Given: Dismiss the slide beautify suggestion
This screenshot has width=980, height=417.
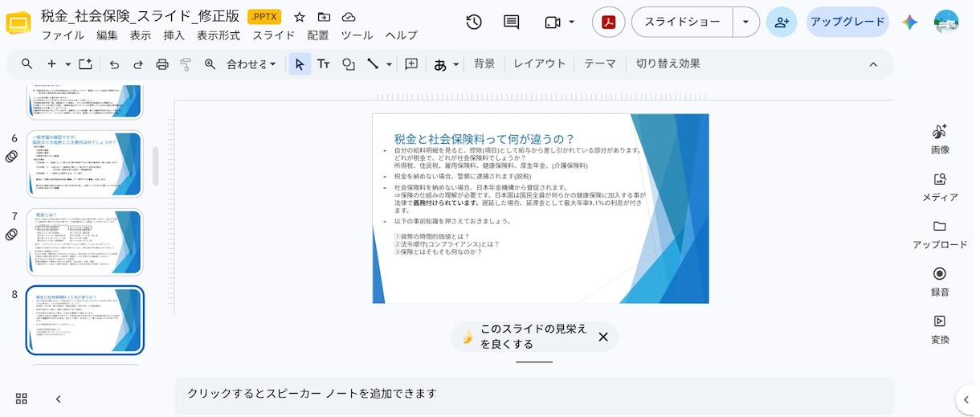Looking at the screenshot, I should 603,337.
